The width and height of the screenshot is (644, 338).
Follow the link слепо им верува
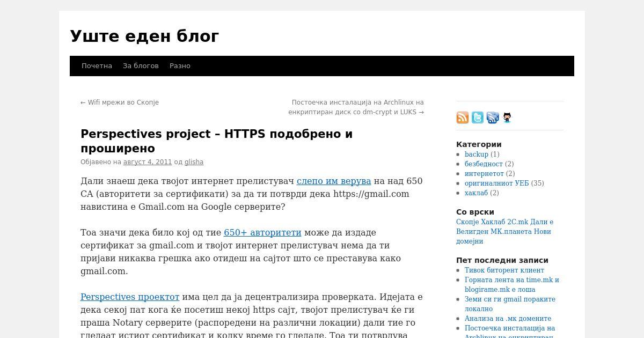pyautogui.click(x=334, y=181)
